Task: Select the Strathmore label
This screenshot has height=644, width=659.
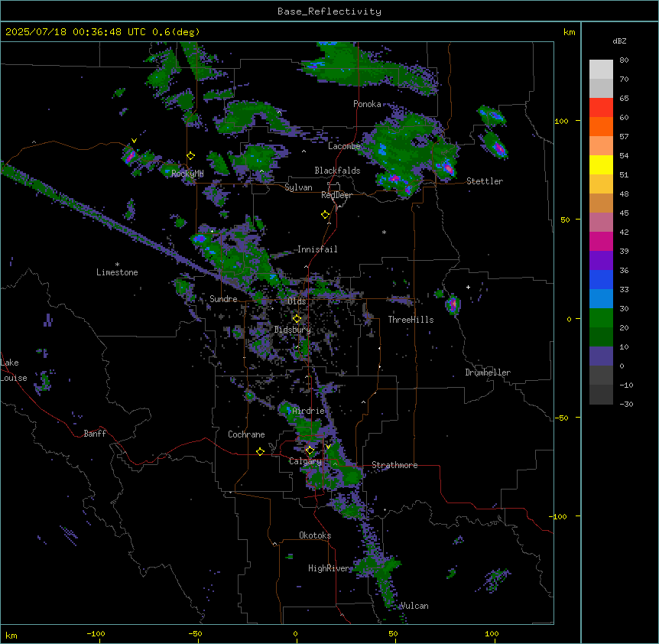Action: (x=394, y=465)
